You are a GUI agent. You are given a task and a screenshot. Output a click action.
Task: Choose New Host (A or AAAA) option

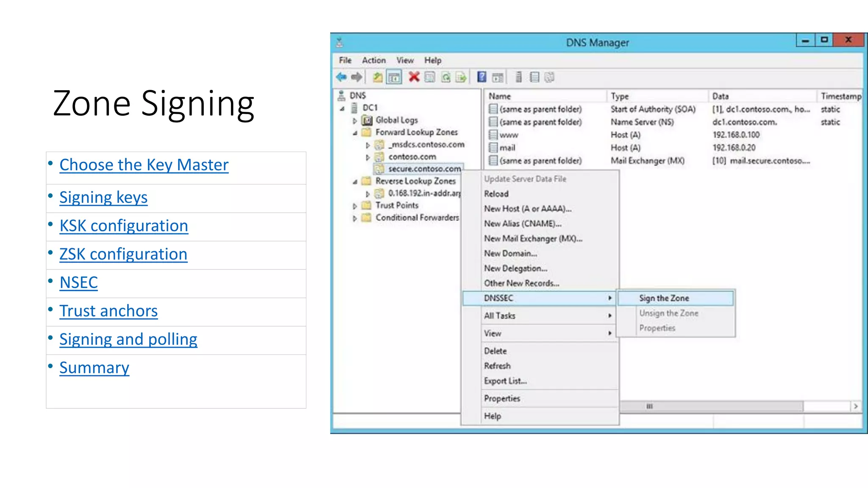pos(528,209)
